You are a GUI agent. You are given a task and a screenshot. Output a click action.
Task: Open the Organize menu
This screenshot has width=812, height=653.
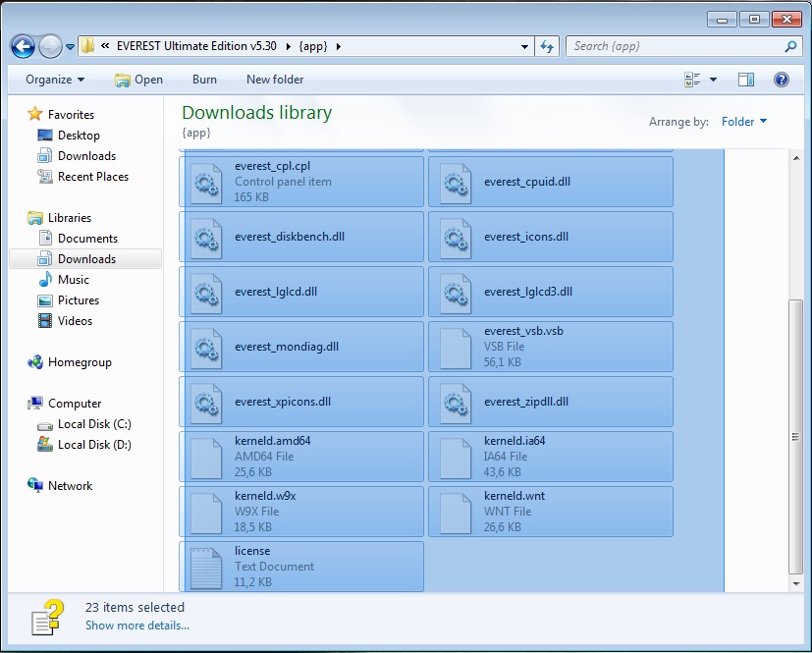tap(55, 80)
